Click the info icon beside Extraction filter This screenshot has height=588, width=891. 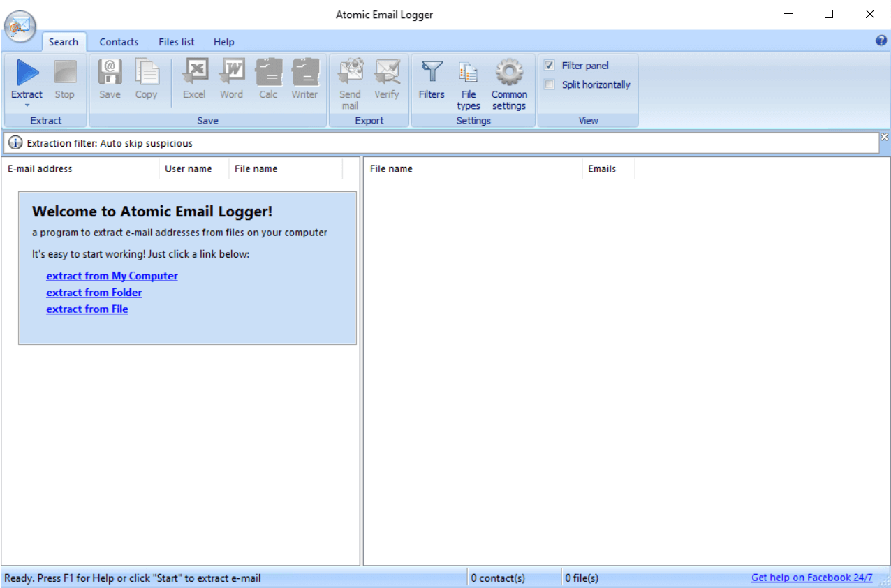(15, 143)
